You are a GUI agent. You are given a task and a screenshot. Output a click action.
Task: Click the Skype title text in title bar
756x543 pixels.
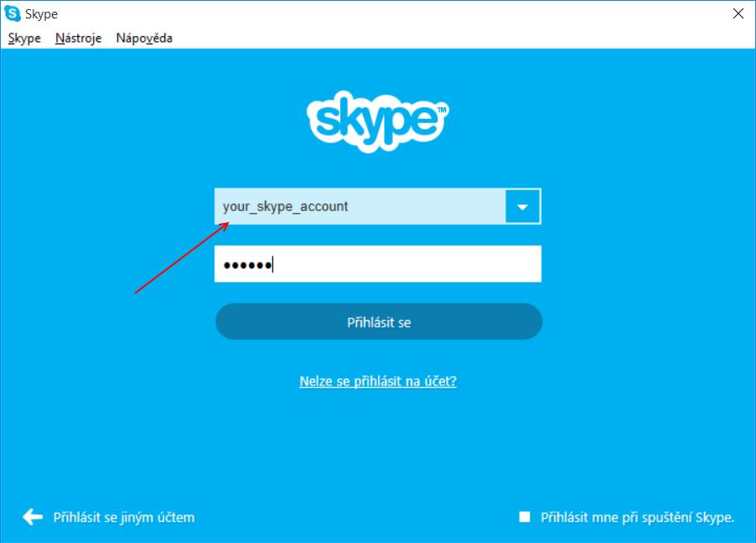(x=41, y=14)
